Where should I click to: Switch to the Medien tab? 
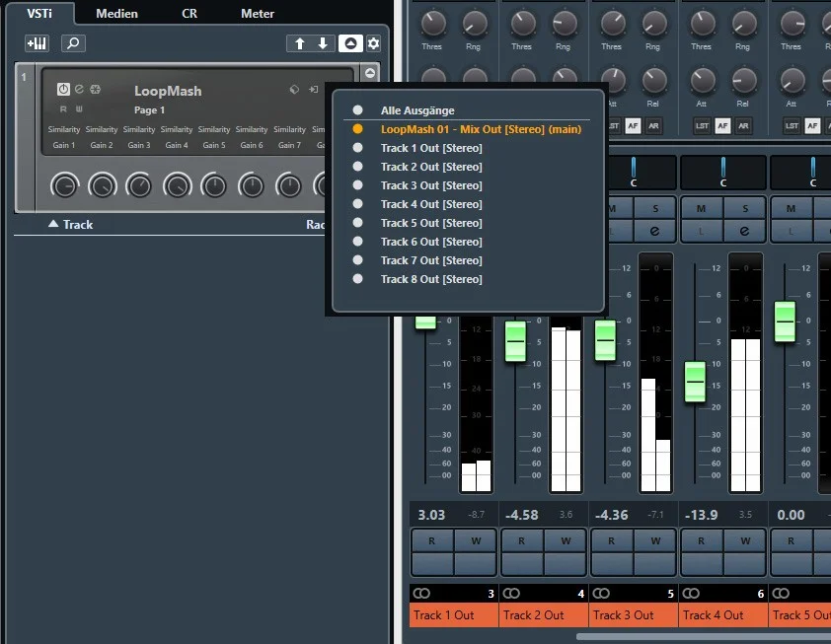coord(116,13)
